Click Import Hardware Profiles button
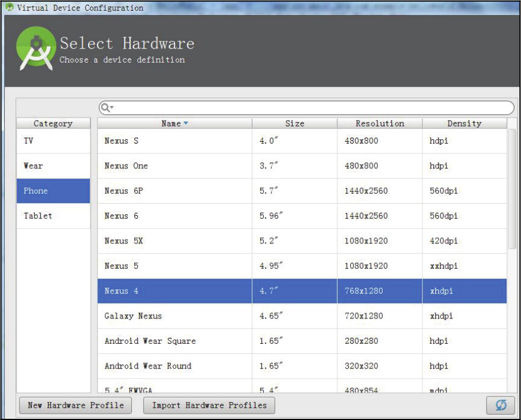This screenshot has width=521, height=420. (x=209, y=405)
